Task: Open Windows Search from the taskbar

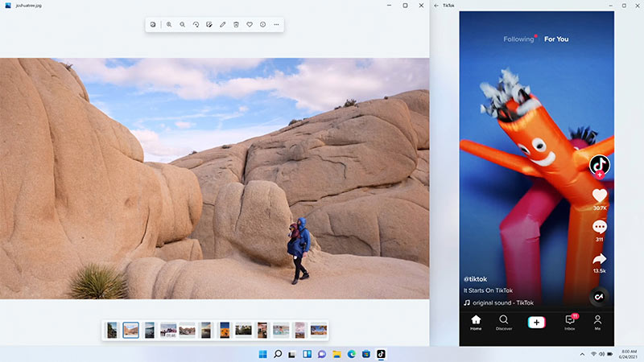Action: coord(278,354)
